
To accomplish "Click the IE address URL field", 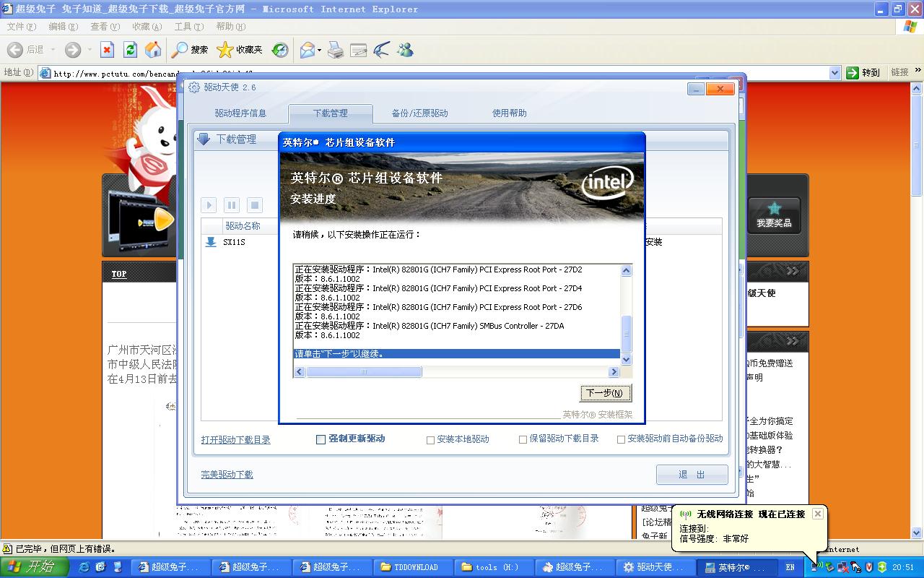I will (440, 72).
